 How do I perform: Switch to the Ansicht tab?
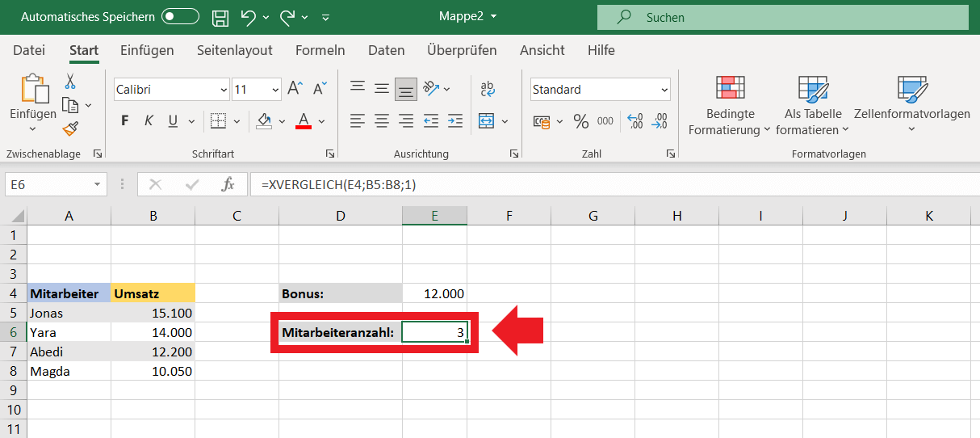(542, 50)
